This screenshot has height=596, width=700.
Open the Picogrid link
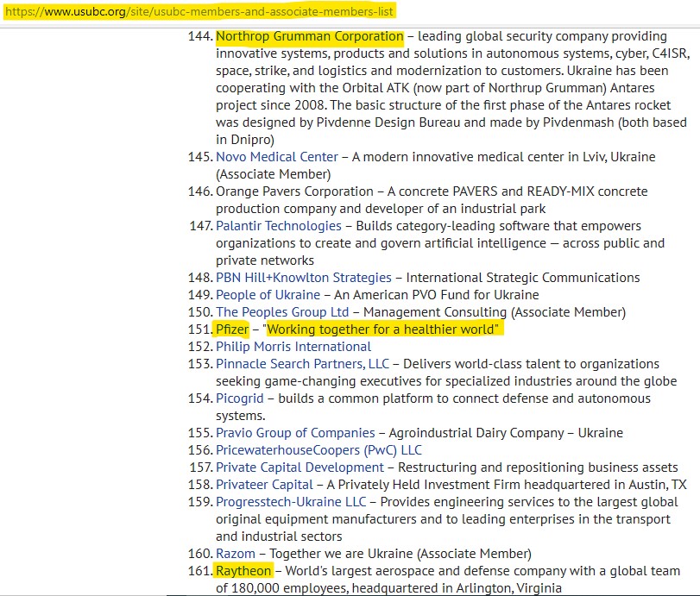(x=240, y=398)
